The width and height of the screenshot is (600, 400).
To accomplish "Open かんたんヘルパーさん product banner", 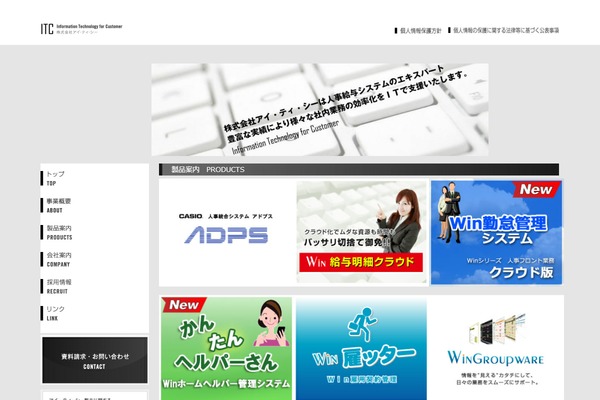I will click(226, 348).
